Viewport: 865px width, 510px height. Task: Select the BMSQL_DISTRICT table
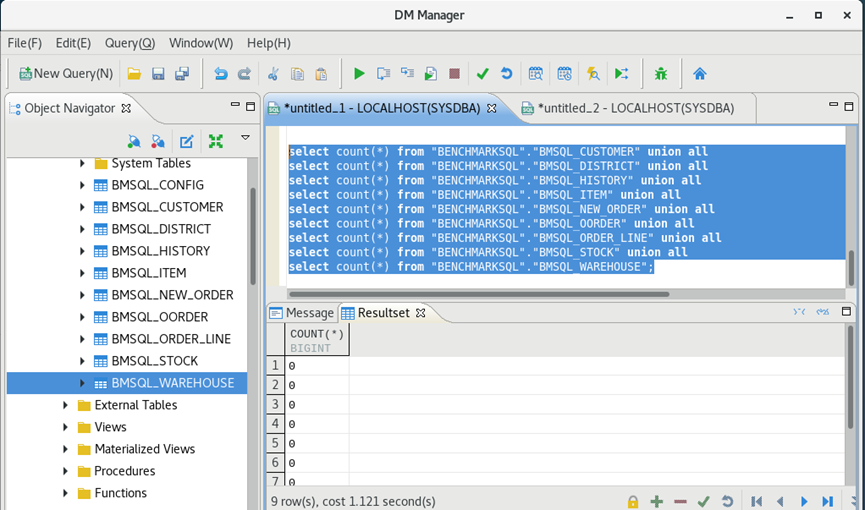(161, 229)
